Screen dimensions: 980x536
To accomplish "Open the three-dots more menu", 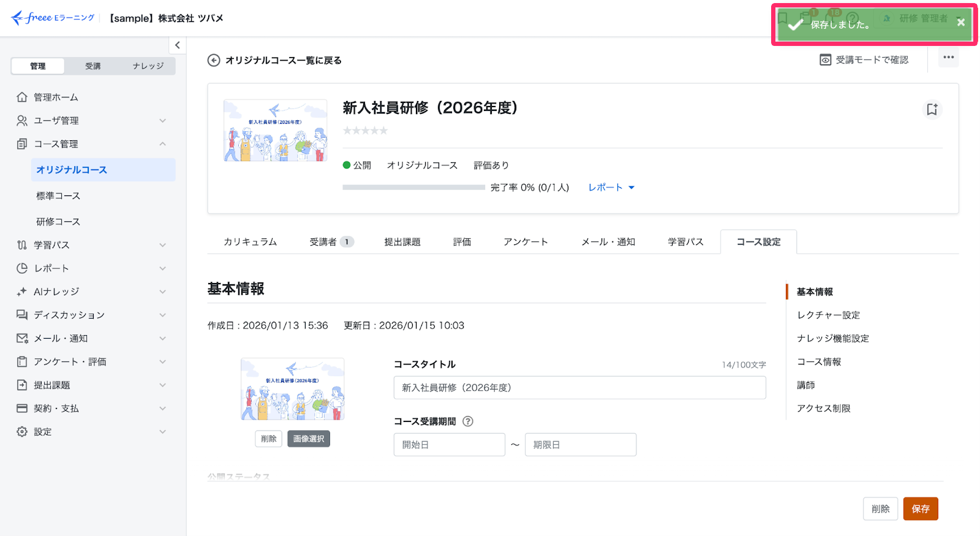I will click(949, 58).
